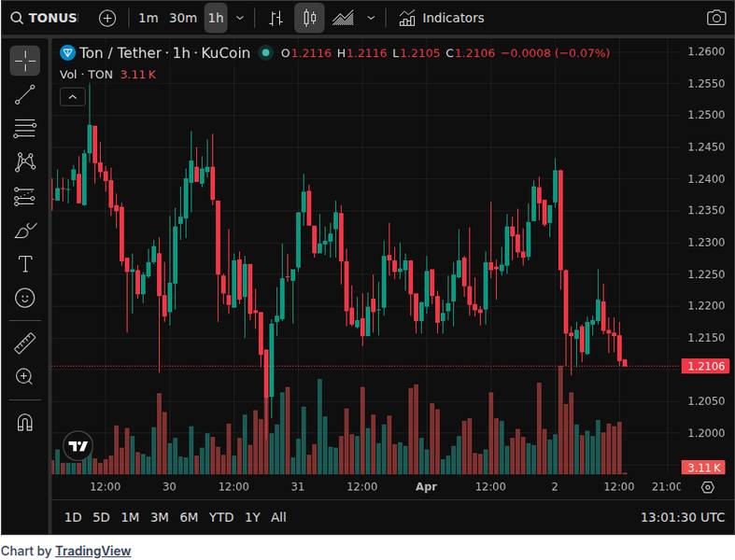Click the TradingView logo badge on chart
Image resolution: width=735 pixels, height=560 pixels.
pos(78,445)
